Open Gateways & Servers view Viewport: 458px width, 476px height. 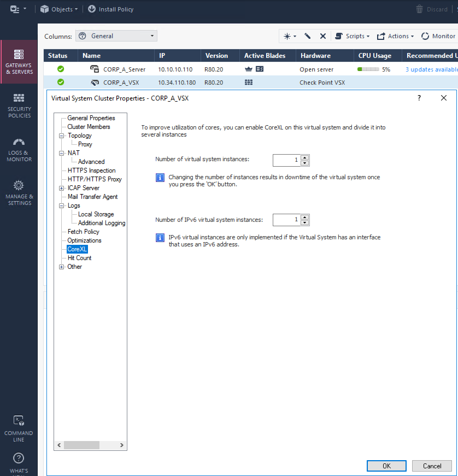(x=19, y=62)
